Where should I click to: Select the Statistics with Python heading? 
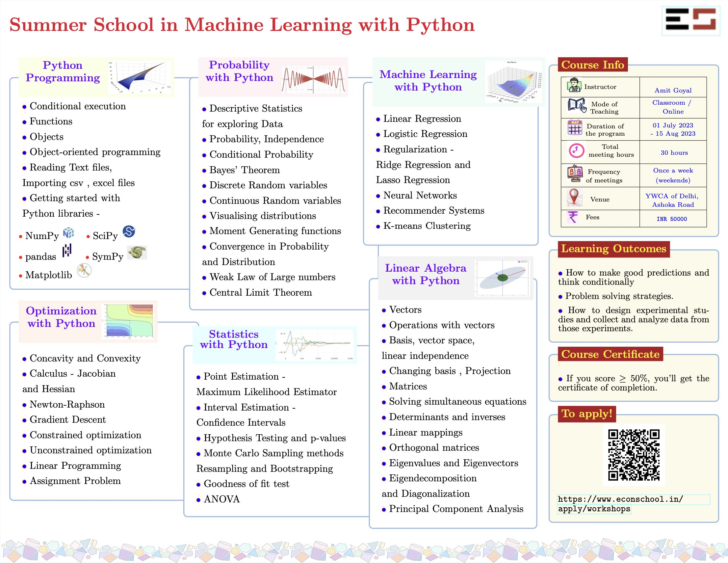[234, 339]
